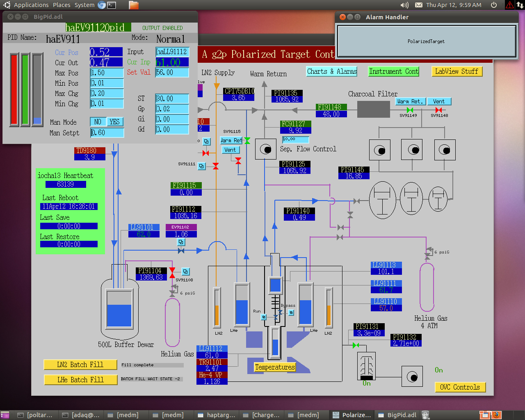
Task: Click green valve icon near PI91131
Action: tap(356, 345)
